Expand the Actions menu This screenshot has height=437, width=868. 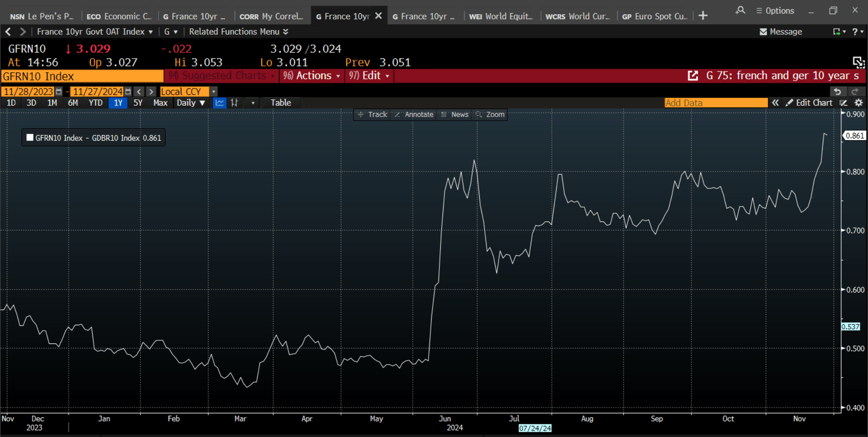click(312, 76)
